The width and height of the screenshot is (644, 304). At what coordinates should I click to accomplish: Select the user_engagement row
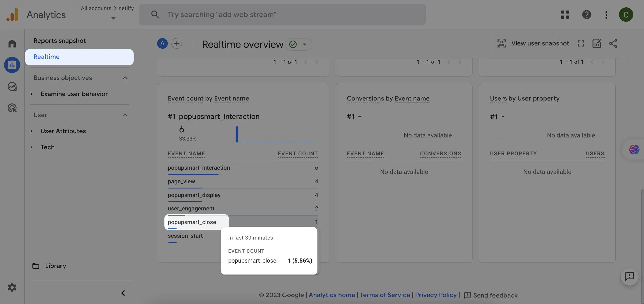(243, 209)
